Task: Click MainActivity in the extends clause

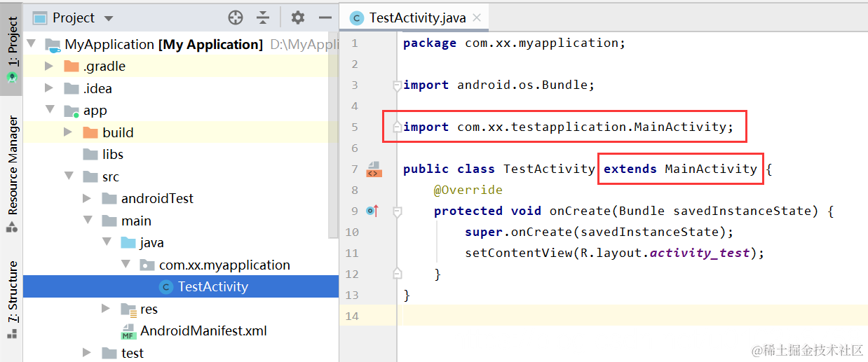Action: click(x=711, y=169)
